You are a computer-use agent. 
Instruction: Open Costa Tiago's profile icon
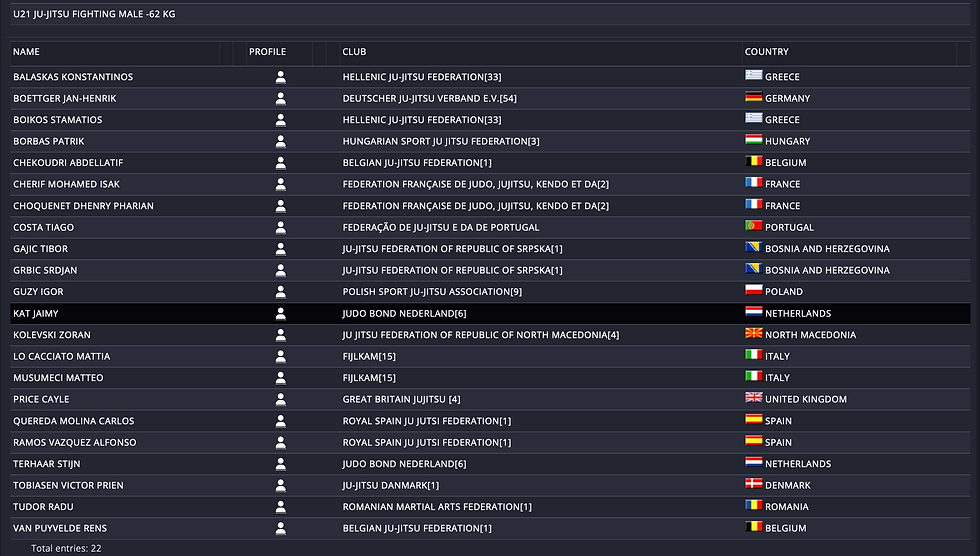(281, 227)
